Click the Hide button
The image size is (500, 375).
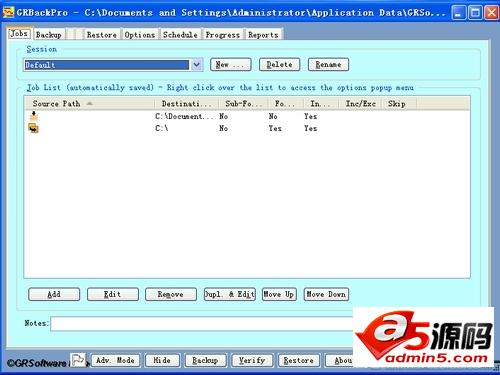click(x=162, y=360)
